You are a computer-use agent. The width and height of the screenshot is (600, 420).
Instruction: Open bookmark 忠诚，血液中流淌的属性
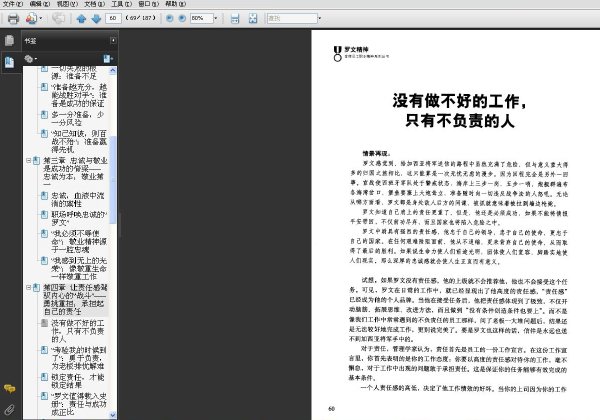[x=78, y=199]
